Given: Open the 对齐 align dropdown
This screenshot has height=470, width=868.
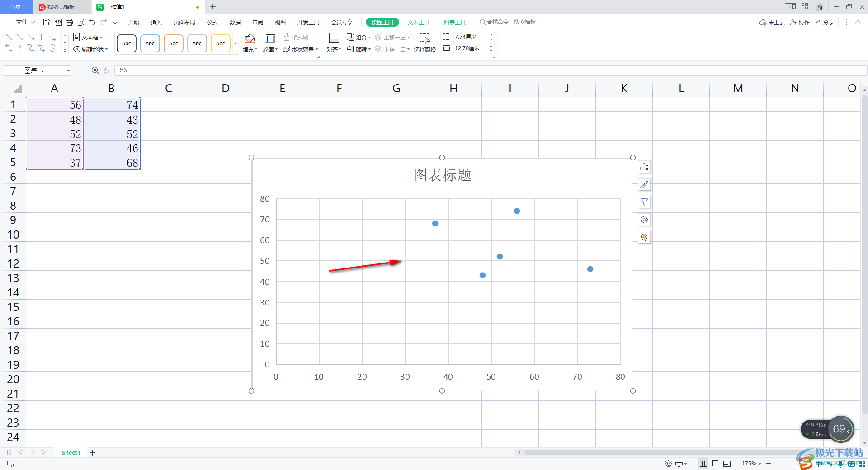Looking at the screenshot, I should (x=334, y=43).
